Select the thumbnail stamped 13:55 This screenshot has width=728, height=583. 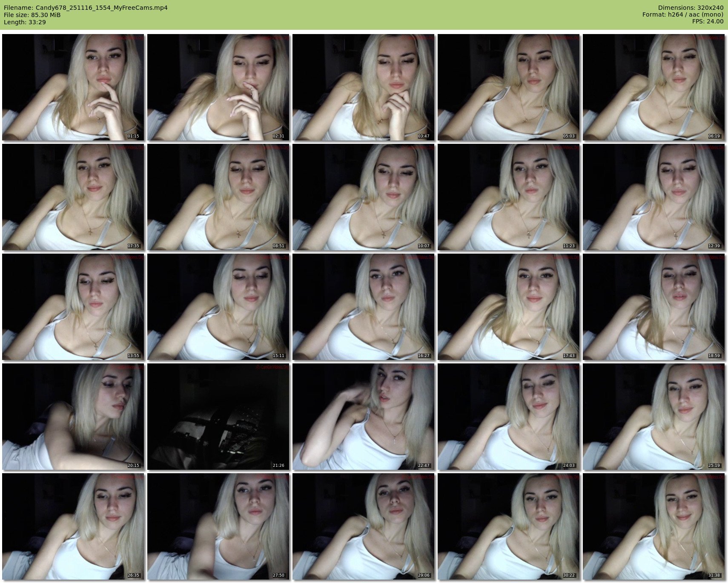[x=73, y=307]
